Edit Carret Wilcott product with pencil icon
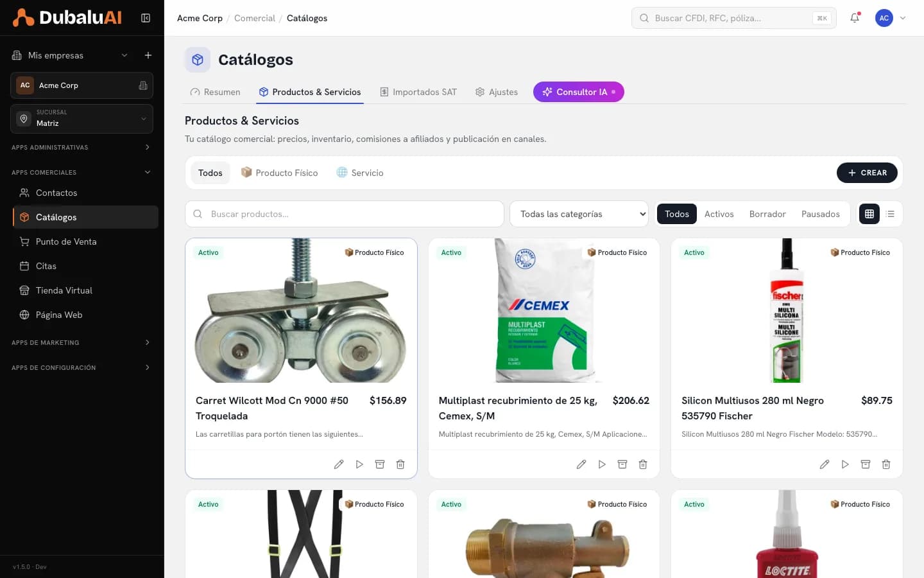Image resolution: width=924 pixels, height=578 pixels. point(339,464)
